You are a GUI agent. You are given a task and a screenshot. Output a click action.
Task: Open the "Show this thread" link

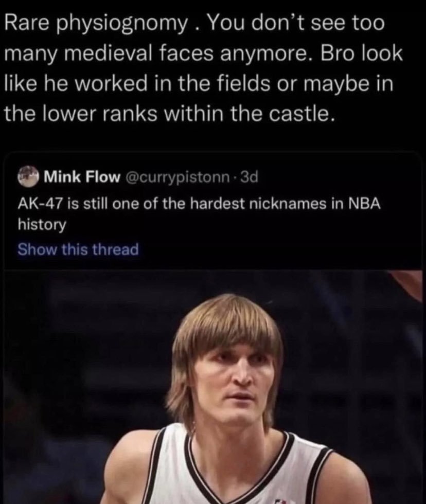[78, 250]
